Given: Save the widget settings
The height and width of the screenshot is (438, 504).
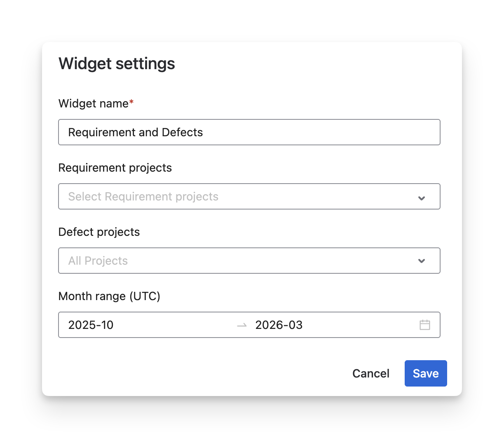Looking at the screenshot, I should point(425,373).
